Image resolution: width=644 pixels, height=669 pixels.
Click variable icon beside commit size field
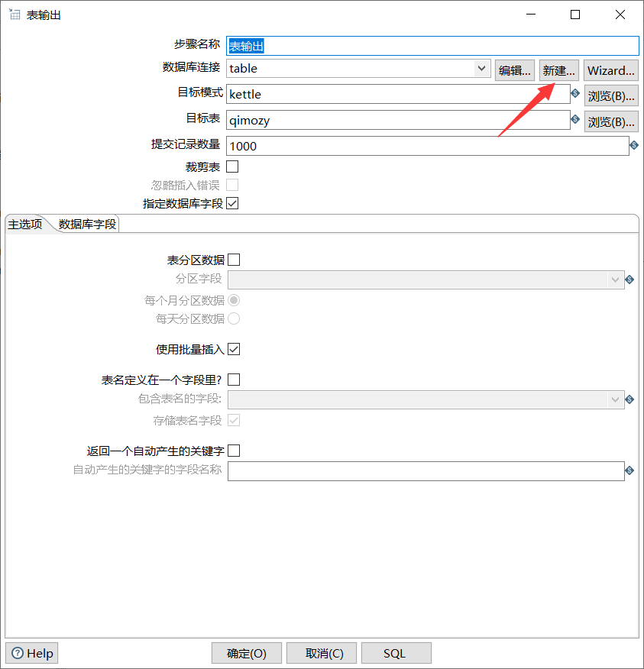(x=634, y=146)
